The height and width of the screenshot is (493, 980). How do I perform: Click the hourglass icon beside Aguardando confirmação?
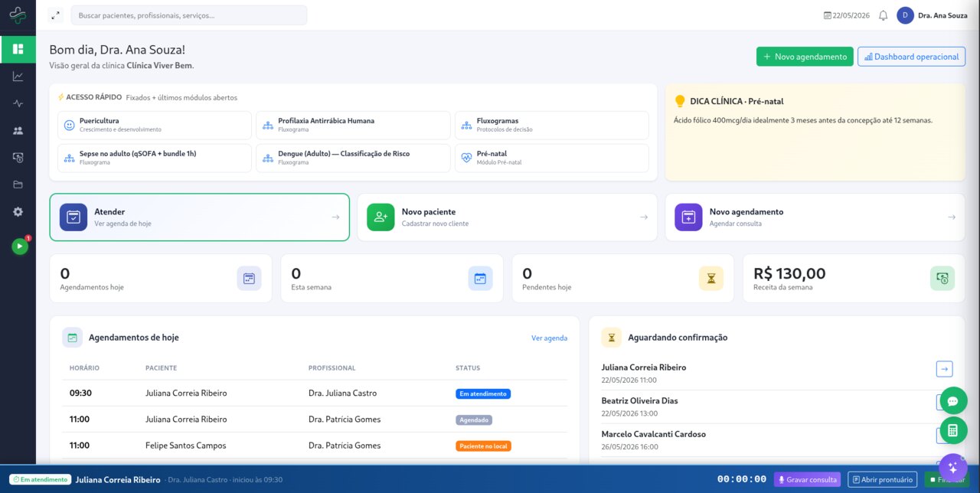[x=612, y=337]
